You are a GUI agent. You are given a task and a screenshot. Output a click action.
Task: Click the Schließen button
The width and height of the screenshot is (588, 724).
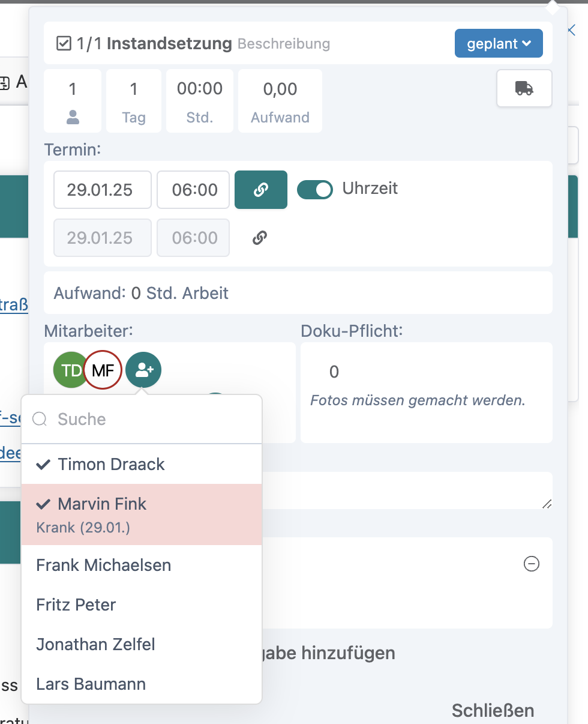pyautogui.click(x=493, y=711)
